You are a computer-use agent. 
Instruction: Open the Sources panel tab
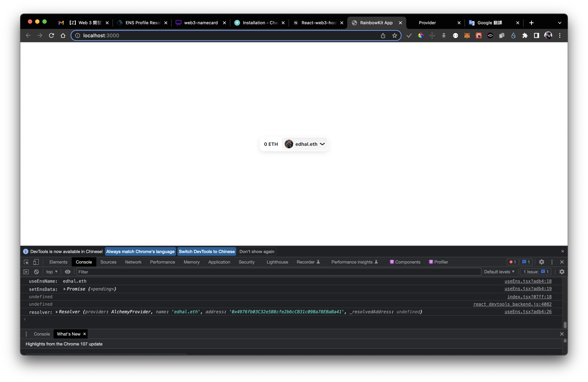click(108, 262)
